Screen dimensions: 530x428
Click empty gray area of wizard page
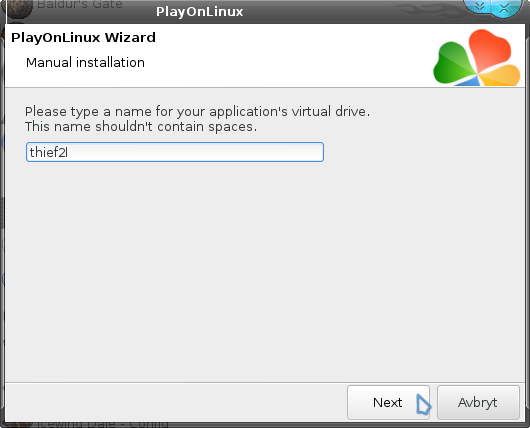coord(264,270)
